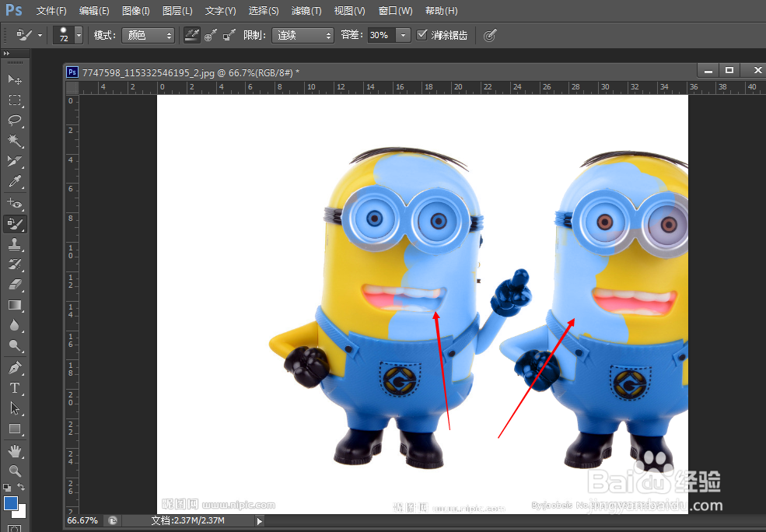Open the 图像(I) menu
This screenshot has width=766, height=532.
point(136,10)
